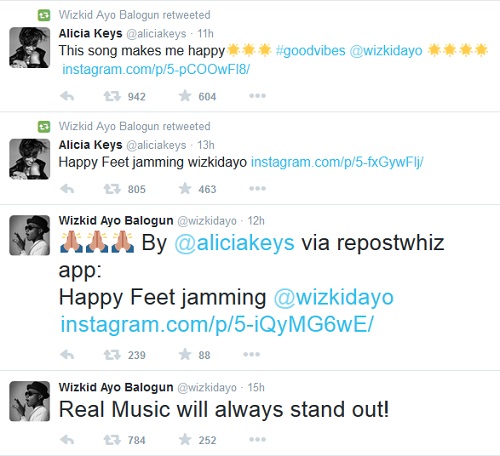Open the #goodvibes hashtag link
The image size is (500, 456).
(x=311, y=51)
